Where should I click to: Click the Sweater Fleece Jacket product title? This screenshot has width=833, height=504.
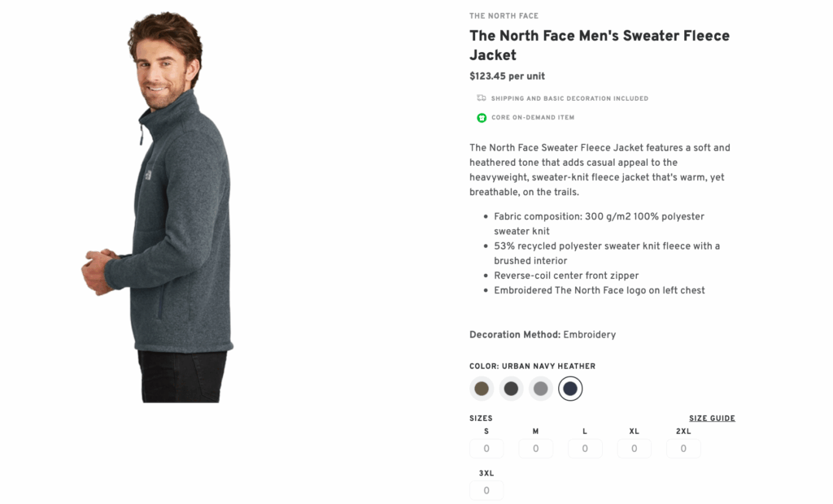(600, 46)
